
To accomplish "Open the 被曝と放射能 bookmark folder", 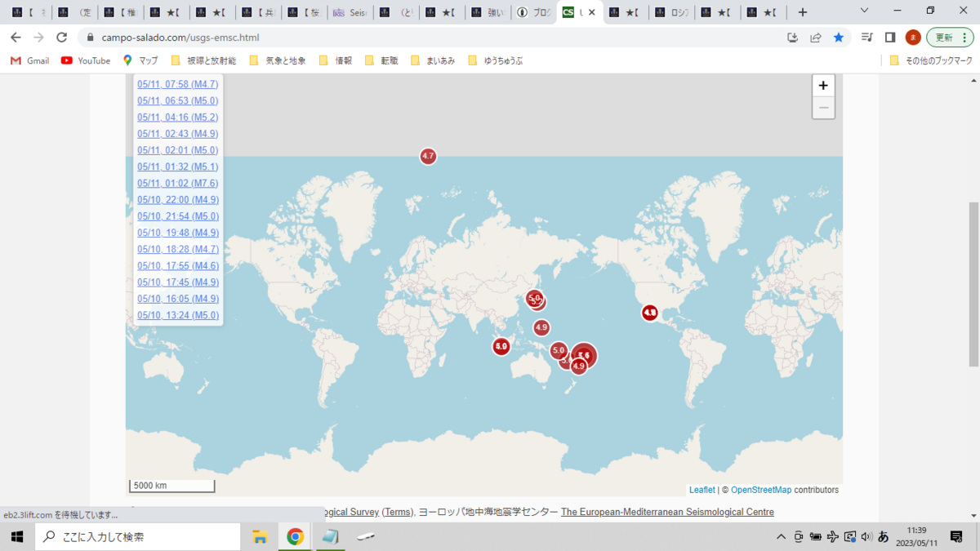I will (x=203, y=60).
